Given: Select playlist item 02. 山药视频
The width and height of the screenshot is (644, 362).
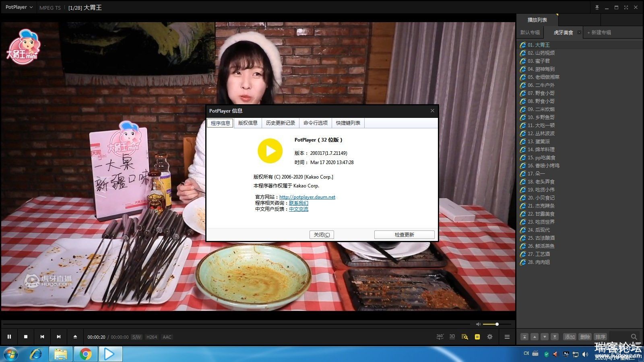Looking at the screenshot, I should 580,53.
